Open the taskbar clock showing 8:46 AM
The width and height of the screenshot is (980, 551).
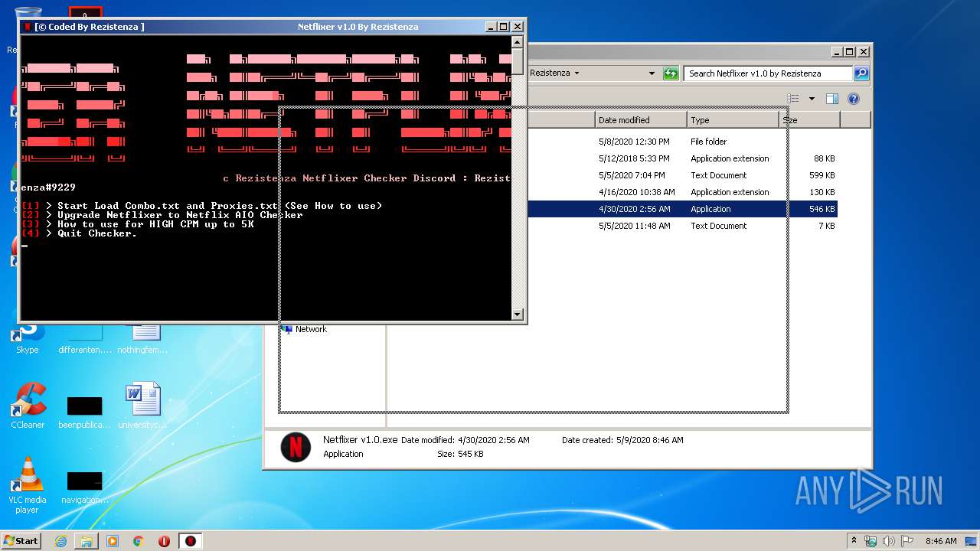click(941, 541)
